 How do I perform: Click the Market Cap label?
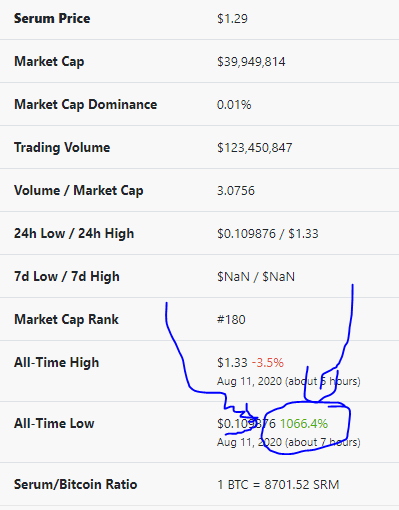click(49, 62)
